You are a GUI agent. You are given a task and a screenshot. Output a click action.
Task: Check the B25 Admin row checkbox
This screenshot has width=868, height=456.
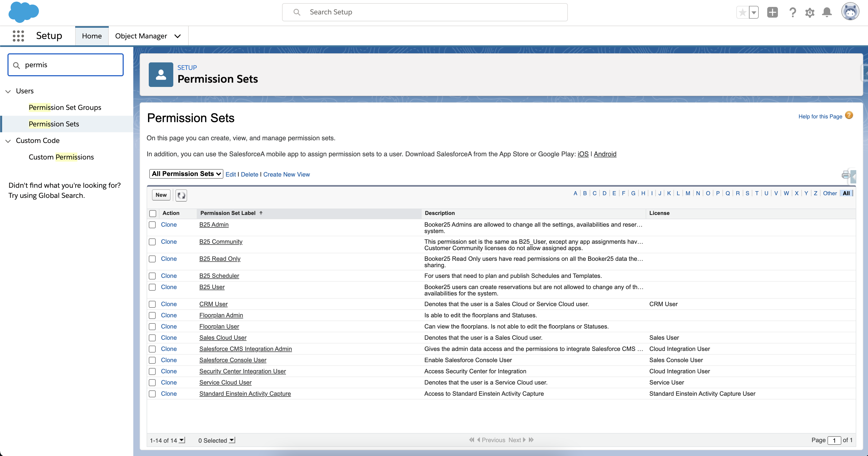coord(152,225)
